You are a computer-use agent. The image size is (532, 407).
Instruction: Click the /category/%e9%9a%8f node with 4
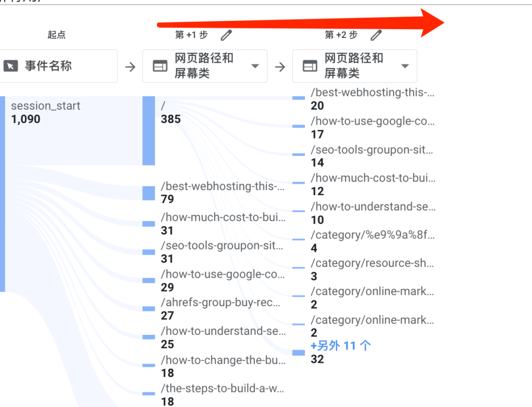pos(299,239)
